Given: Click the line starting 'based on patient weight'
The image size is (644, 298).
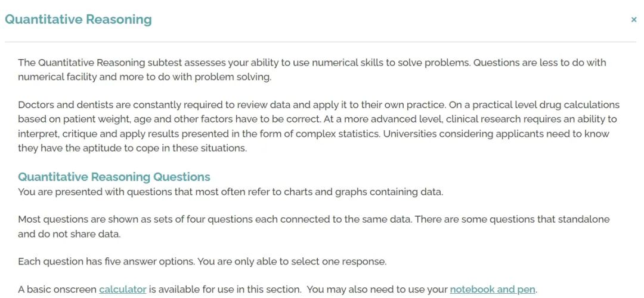Looking at the screenshot, I should click(x=317, y=119).
